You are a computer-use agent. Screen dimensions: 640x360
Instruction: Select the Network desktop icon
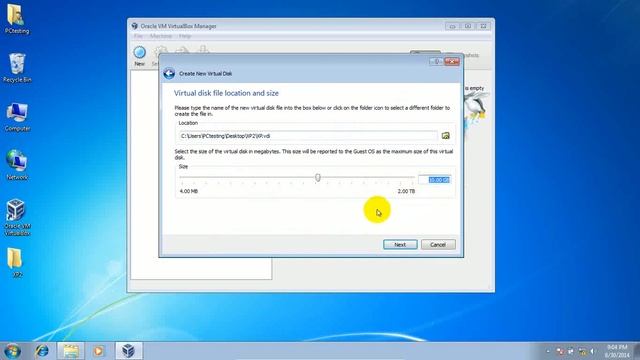pos(17,165)
